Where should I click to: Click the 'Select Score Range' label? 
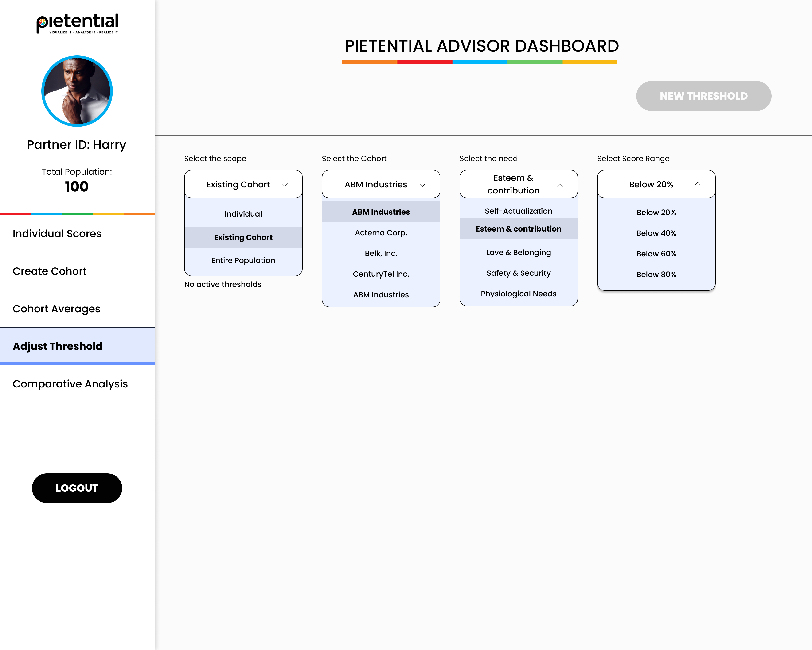coord(633,159)
